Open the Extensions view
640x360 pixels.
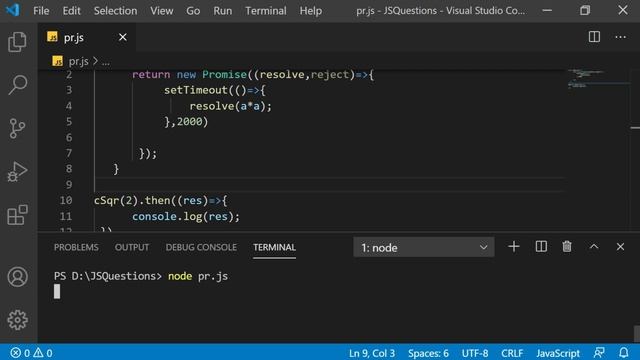coord(17,215)
